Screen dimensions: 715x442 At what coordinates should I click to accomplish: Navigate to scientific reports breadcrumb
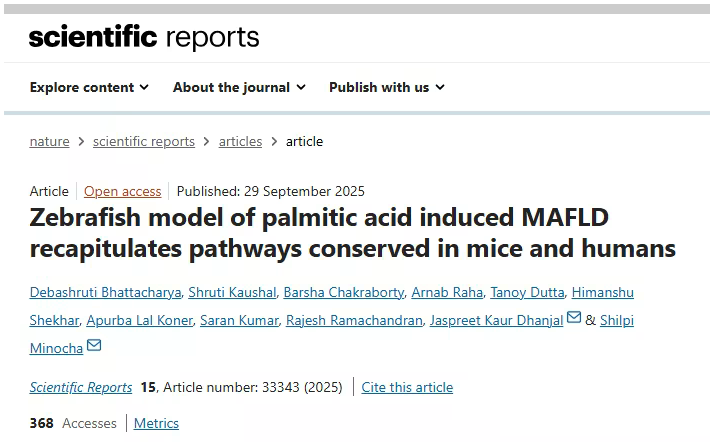click(x=144, y=141)
